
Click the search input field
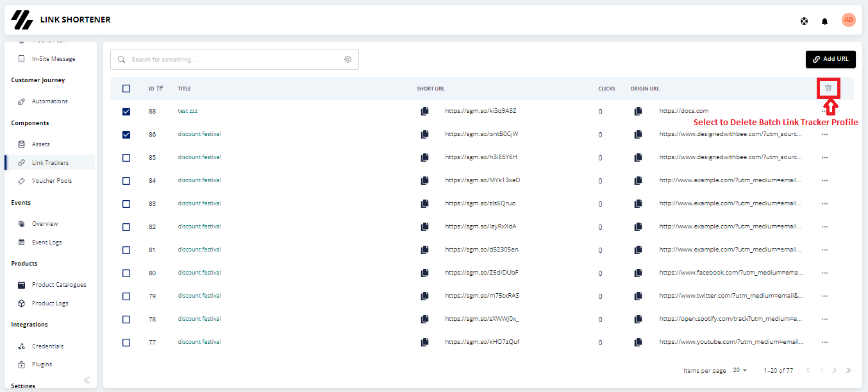click(235, 60)
